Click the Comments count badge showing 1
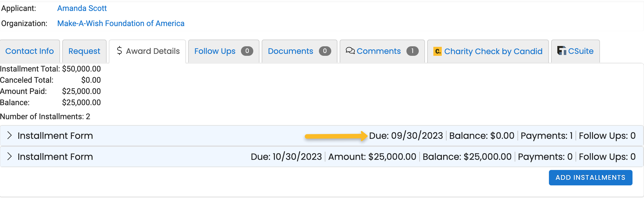The width and height of the screenshot is (644, 198). 412,51
